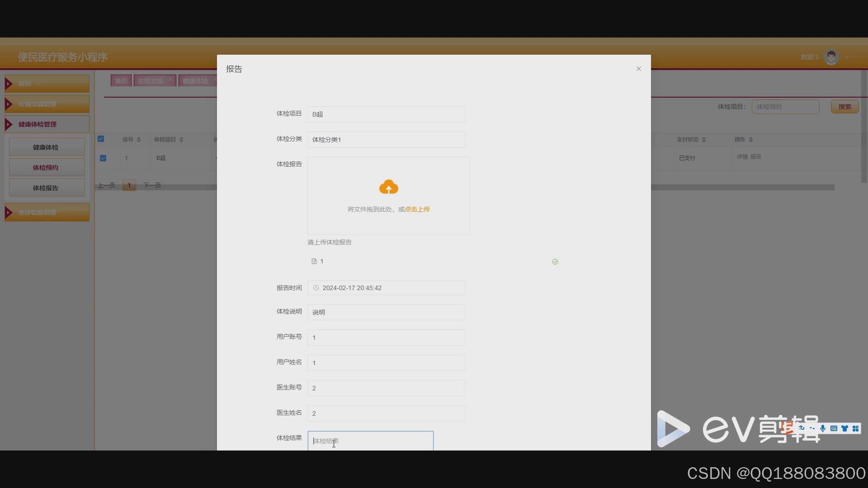Select 体检预约 in the sidebar menu

[46, 167]
